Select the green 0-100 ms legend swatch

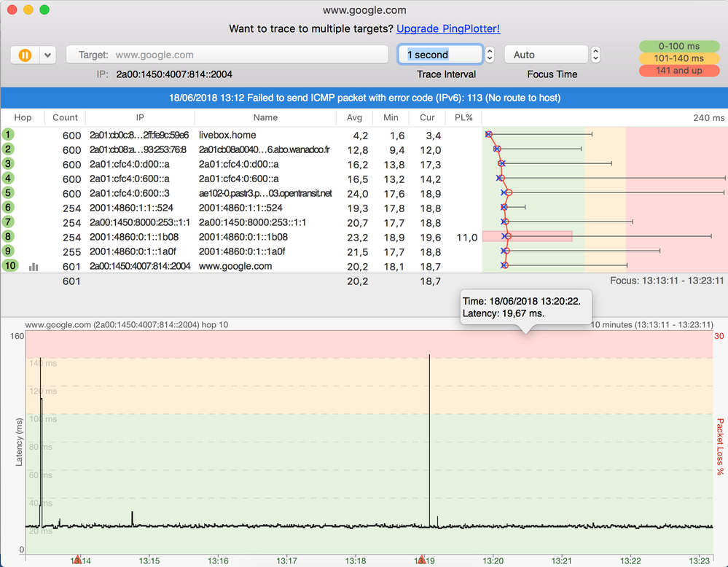tap(678, 46)
